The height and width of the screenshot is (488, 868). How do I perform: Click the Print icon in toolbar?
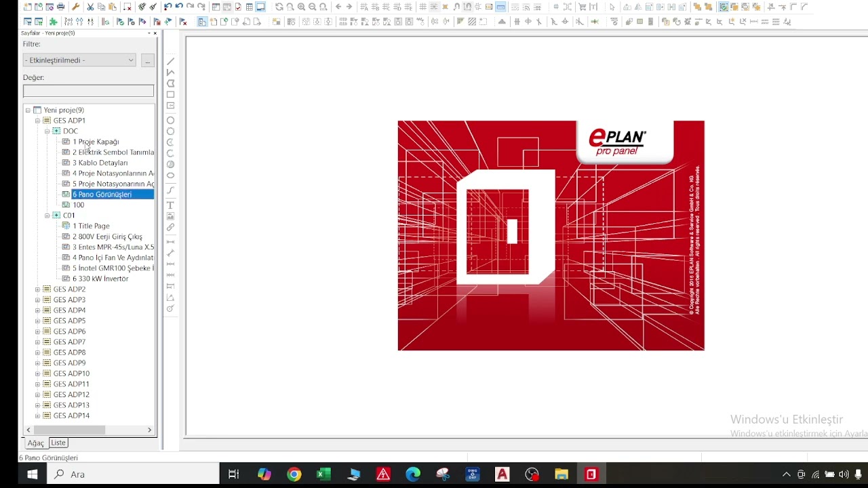(60, 7)
